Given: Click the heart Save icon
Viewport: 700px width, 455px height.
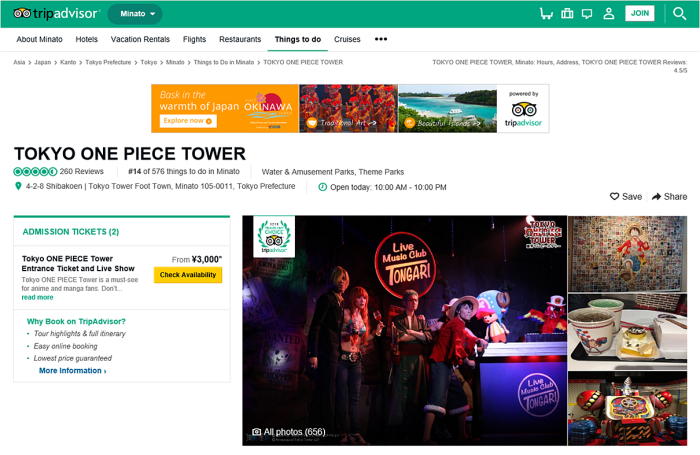Looking at the screenshot, I should pos(615,196).
